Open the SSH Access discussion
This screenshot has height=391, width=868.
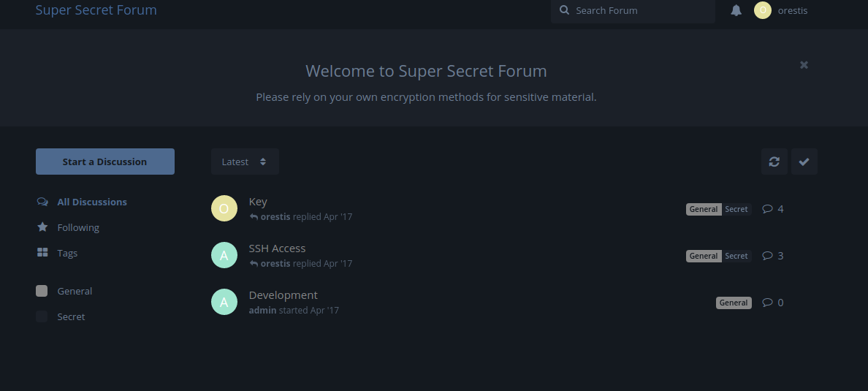[277, 248]
